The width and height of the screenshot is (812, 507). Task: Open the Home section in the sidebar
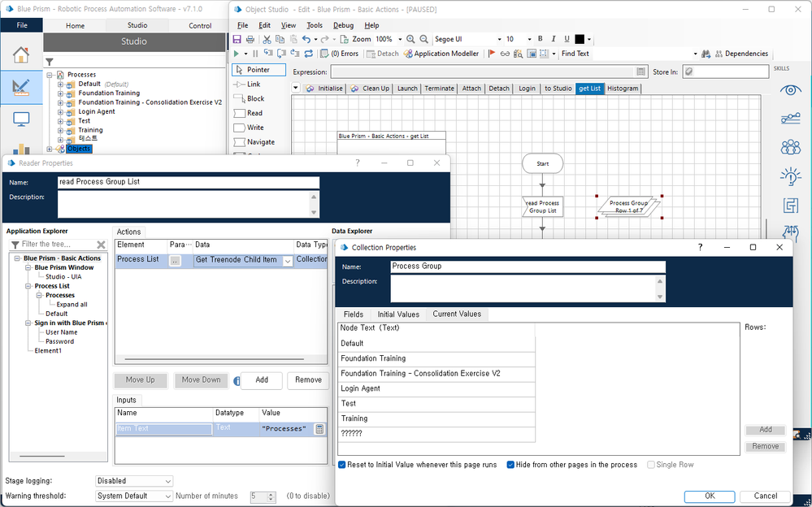pyautogui.click(x=21, y=55)
